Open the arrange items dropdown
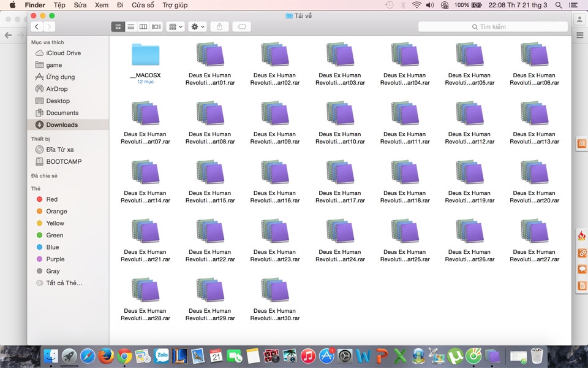 (175, 26)
